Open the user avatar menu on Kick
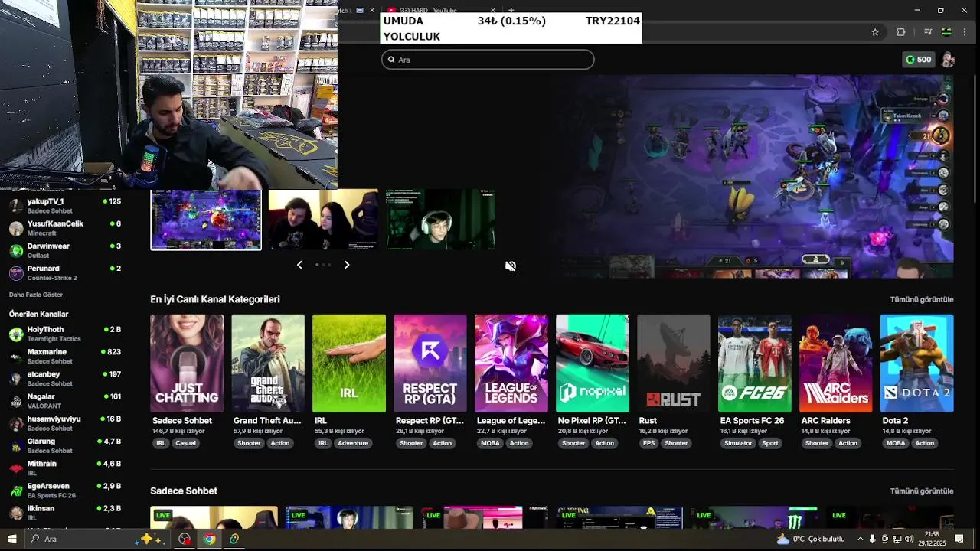This screenshot has width=980, height=551. [948, 60]
